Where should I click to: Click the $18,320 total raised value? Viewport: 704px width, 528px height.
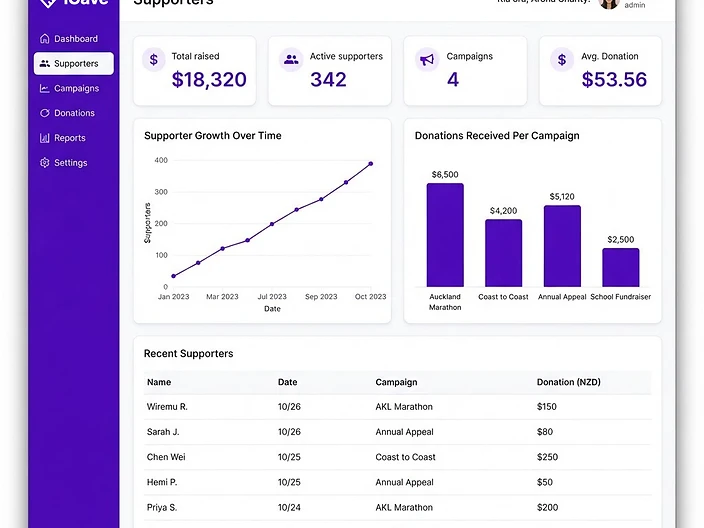click(209, 80)
